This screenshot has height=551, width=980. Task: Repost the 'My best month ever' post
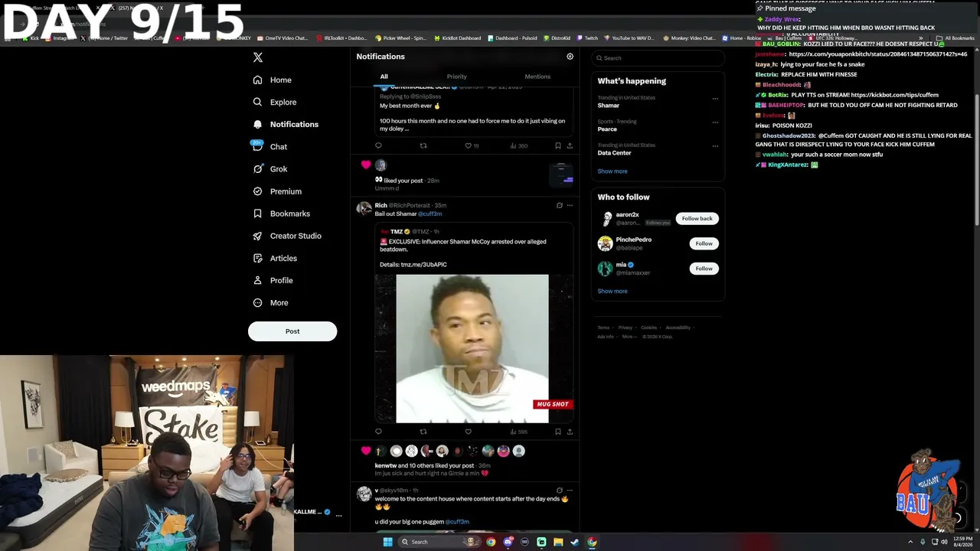point(423,145)
